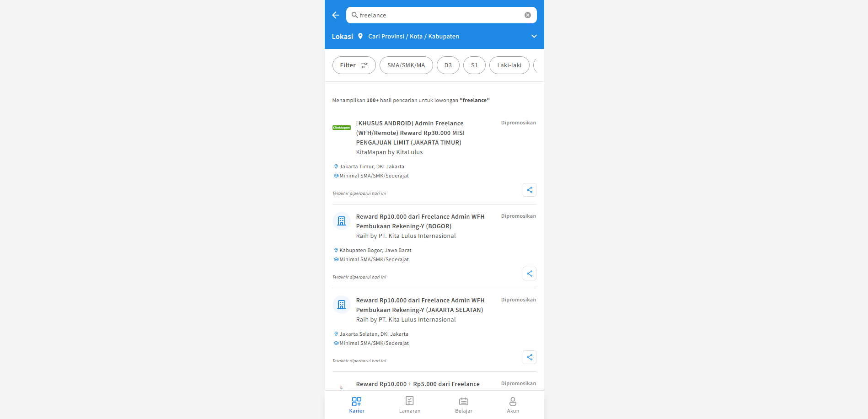Go back using the arrow icon
This screenshot has width=868, height=419.
336,15
